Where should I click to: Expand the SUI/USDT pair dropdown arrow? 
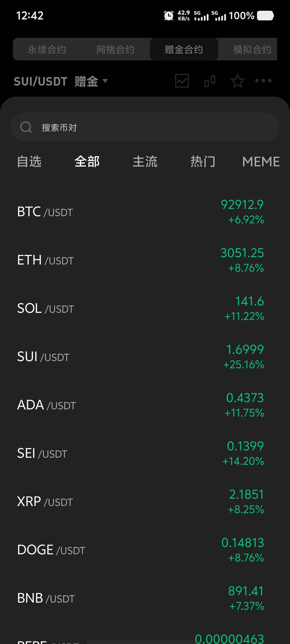pos(105,81)
